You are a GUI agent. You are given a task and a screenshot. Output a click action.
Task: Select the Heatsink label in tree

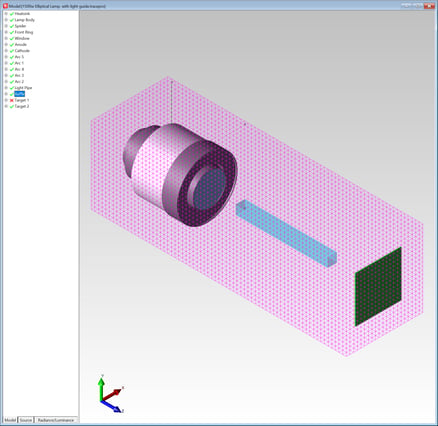(x=22, y=14)
